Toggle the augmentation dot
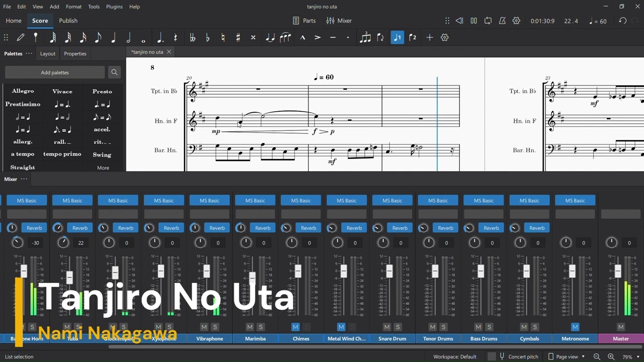The width and height of the screenshot is (644, 362). click(160, 38)
